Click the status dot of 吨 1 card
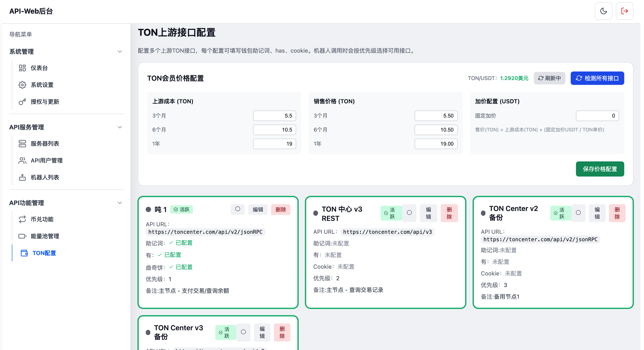Viewport: 644px width, 350px height. click(x=148, y=209)
